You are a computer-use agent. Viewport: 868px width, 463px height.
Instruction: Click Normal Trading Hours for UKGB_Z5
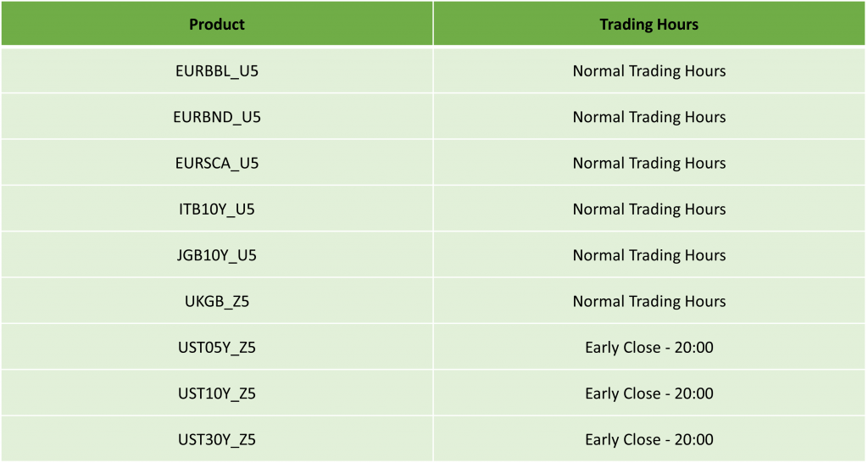[649, 301]
